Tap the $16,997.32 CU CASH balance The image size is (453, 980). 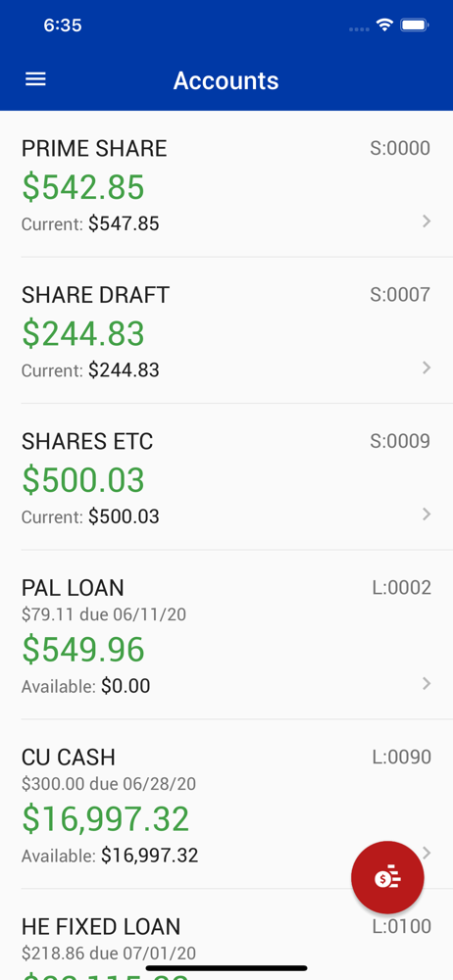pyautogui.click(x=106, y=818)
